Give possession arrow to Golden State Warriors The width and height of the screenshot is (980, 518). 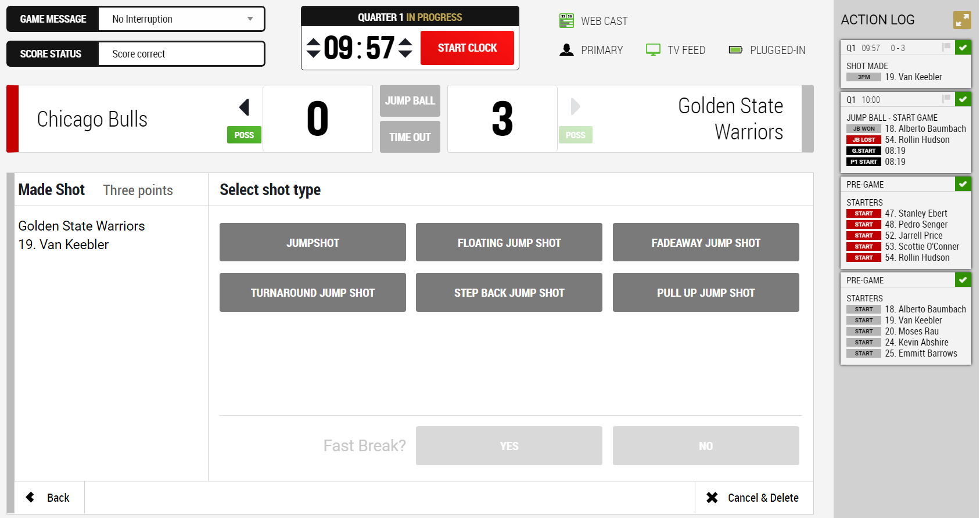click(575, 107)
